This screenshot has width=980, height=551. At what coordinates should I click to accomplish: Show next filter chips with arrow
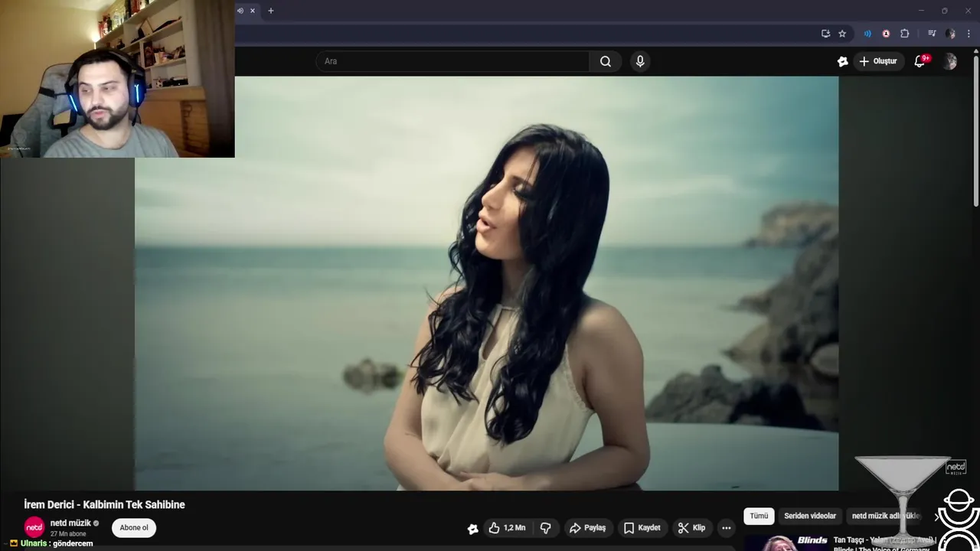point(936,517)
